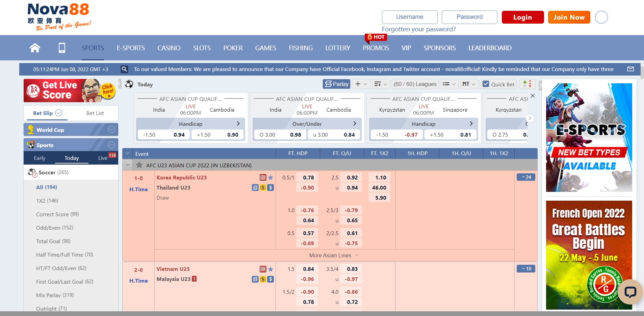
Task: Open the mobile phone icon in navigation bar
Action: click(62, 48)
